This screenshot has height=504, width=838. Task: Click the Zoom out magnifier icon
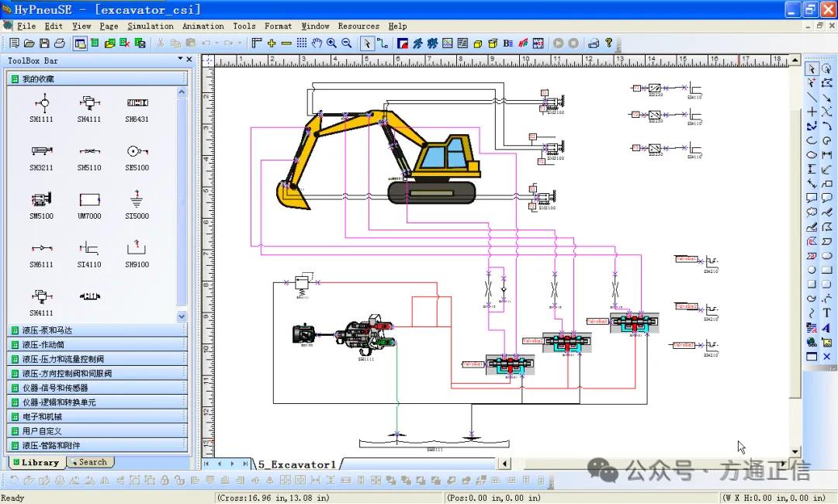tap(346, 43)
